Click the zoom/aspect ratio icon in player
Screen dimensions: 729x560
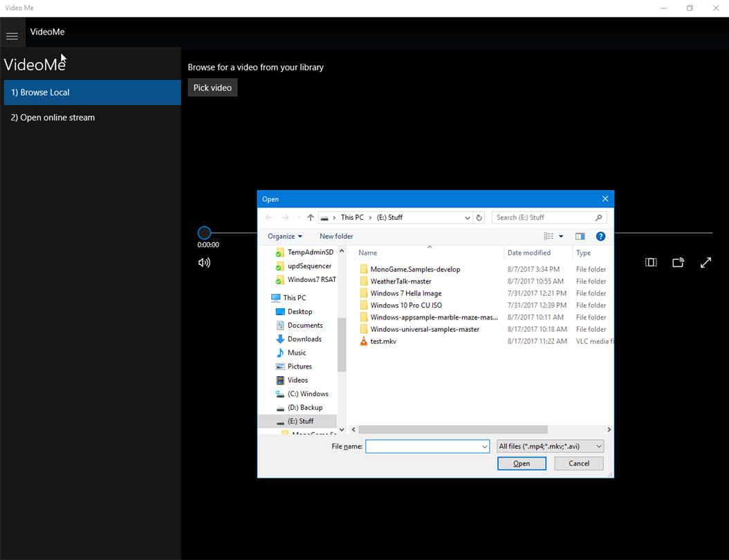click(x=651, y=263)
